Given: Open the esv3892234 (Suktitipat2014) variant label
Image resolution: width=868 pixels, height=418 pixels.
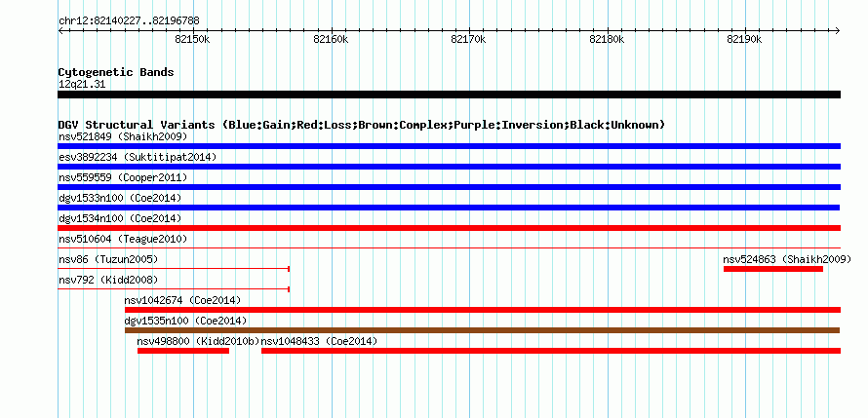Looking at the screenshot, I should (x=138, y=157).
